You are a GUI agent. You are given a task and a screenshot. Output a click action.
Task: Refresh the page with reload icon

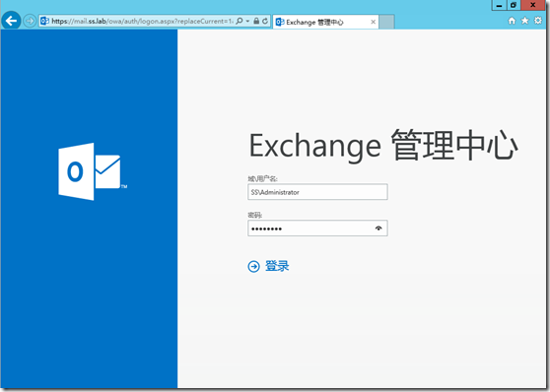click(x=265, y=21)
